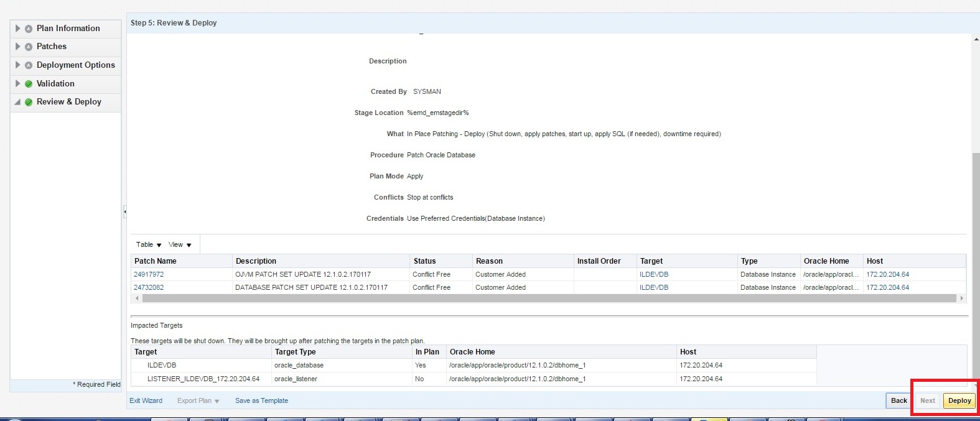Click the table's horizontal scrollbar left arrow
Screen dimensions: 980x421
pyautogui.click(x=137, y=298)
